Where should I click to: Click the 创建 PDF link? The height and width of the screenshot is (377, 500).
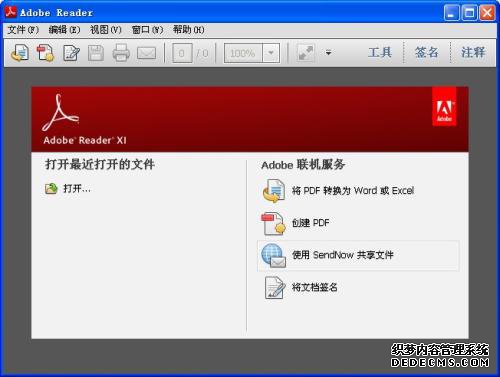click(x=310, y=223)
